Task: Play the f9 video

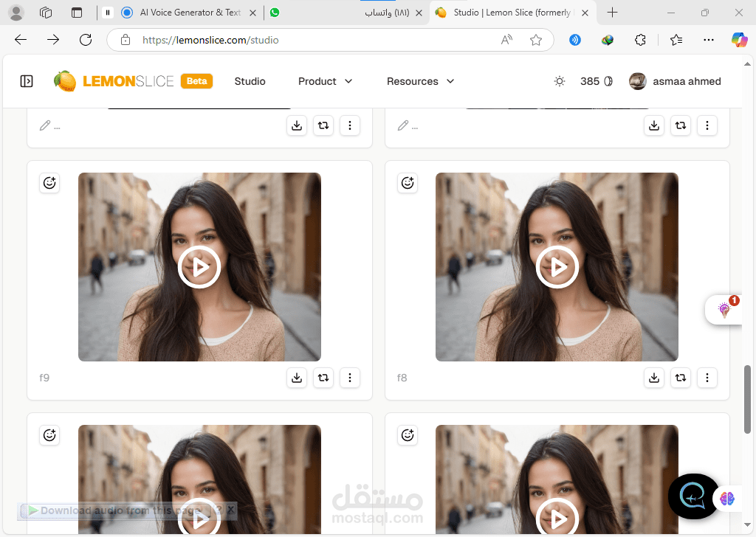Action: click(x=199, y=267)
